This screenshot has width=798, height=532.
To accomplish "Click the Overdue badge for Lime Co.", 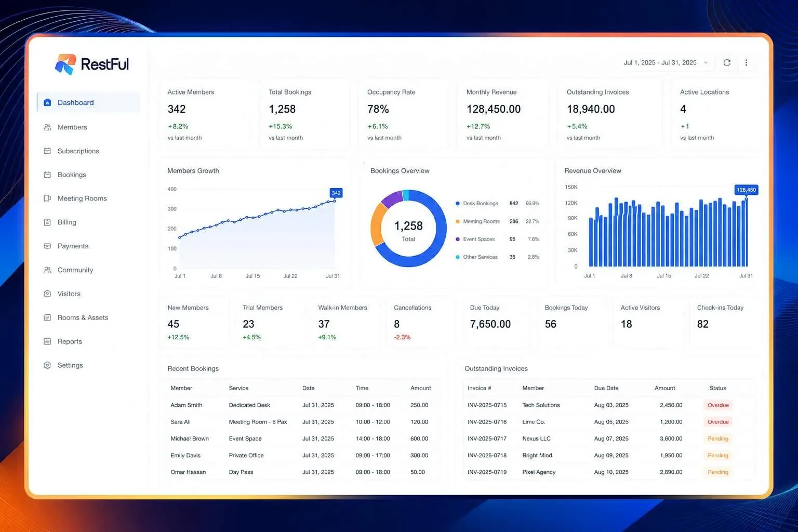I will (x=718, y=422).
